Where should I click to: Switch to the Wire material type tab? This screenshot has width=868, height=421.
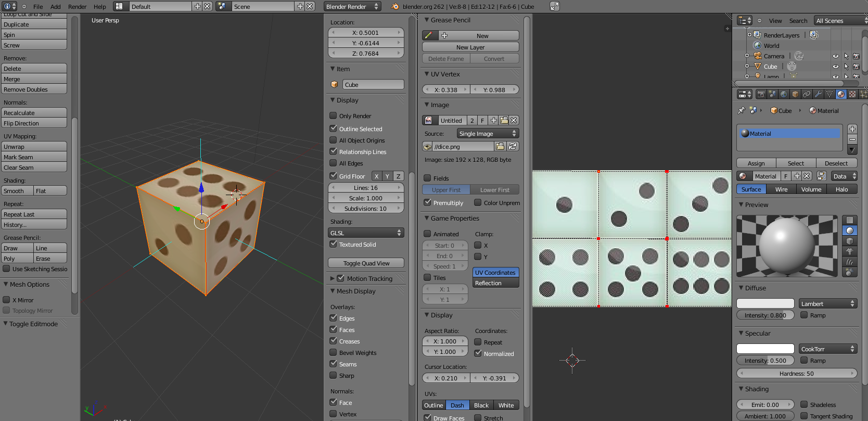tap(781, 189)
